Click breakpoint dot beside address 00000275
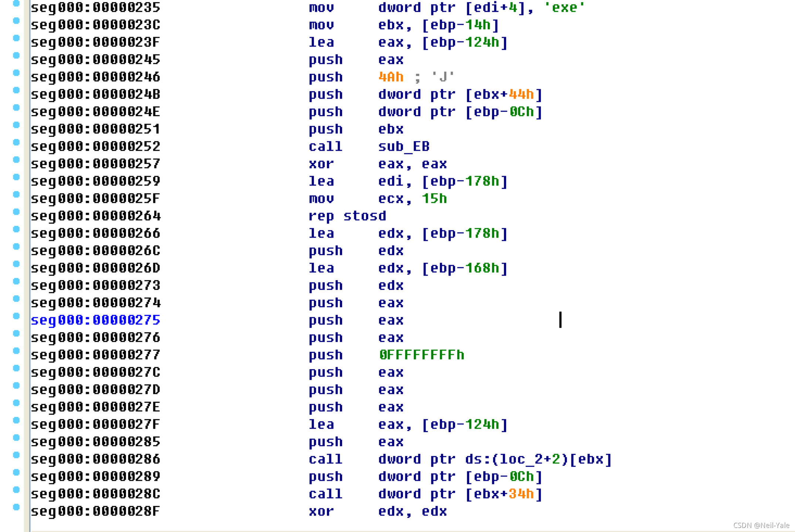Viewport: 795px width, 532px height. 16,316
